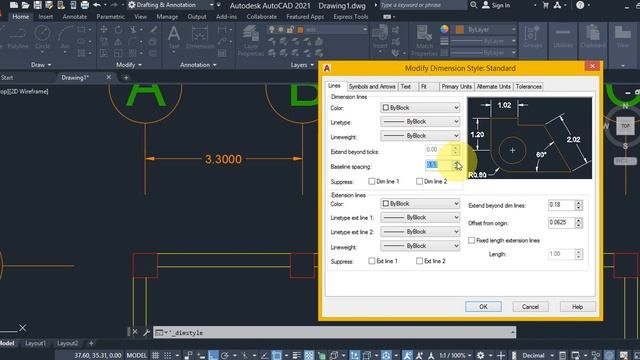Select the Arc tool in Draw panel
640x360 pixels.
coord(65,37)
